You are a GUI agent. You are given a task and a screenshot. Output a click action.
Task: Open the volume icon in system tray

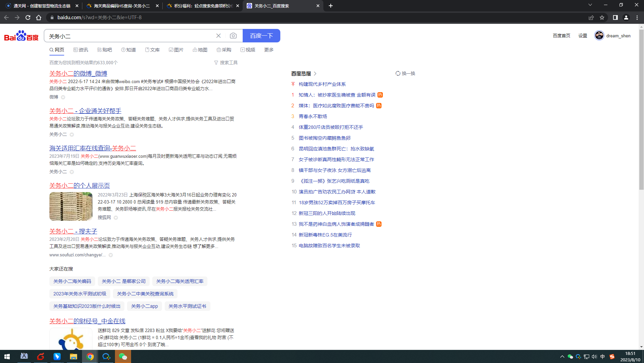[x=594, y=357]
